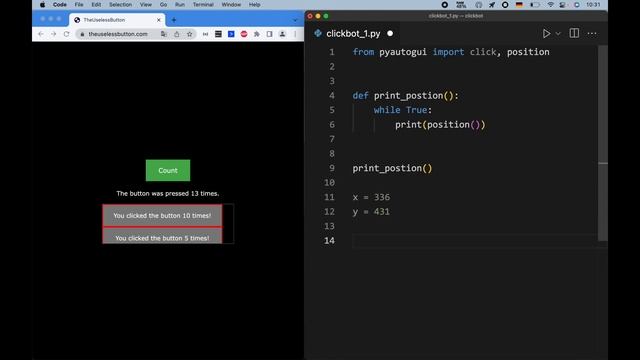Open the Chrome profile avatar
The height and width of the screenshot is (360, 640).
pyautogui.click(x=282, y=34)
